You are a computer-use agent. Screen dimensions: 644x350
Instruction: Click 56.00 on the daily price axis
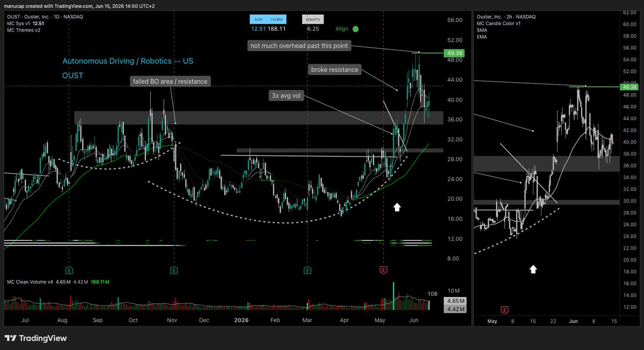pyautogui.click(x=454, y=20)
